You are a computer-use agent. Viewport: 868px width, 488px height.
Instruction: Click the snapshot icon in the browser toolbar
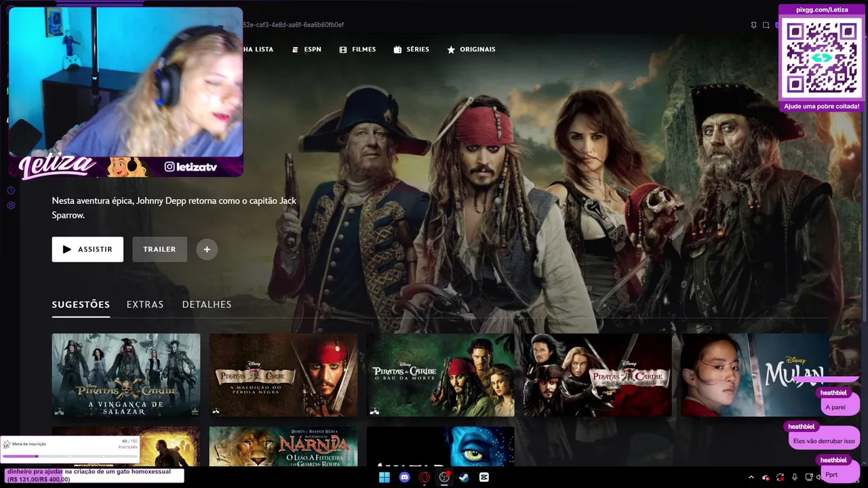tap(766, 25)
